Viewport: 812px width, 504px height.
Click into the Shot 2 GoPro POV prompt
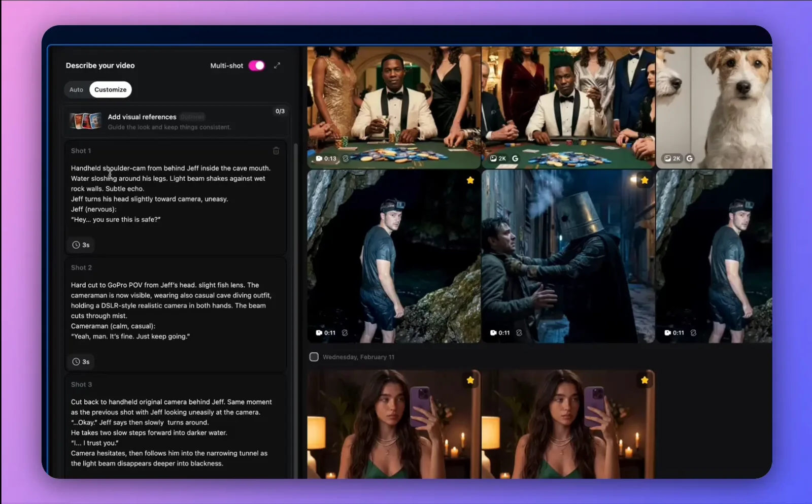point(172,311)
